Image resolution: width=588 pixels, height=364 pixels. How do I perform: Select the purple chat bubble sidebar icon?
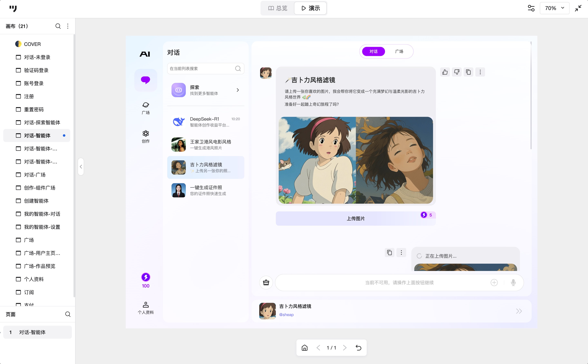pyautogui.click(x=146, y=80)
